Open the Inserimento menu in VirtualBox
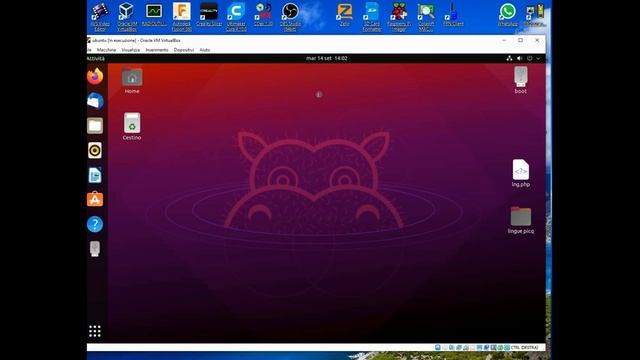The width and height of the screenshot is (640, 360). pos(157,50)
